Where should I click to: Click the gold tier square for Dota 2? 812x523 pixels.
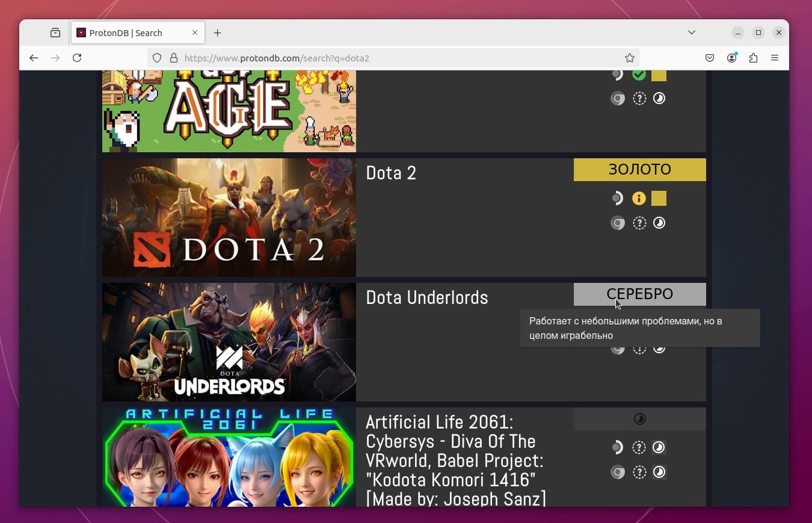pos(659,198)
